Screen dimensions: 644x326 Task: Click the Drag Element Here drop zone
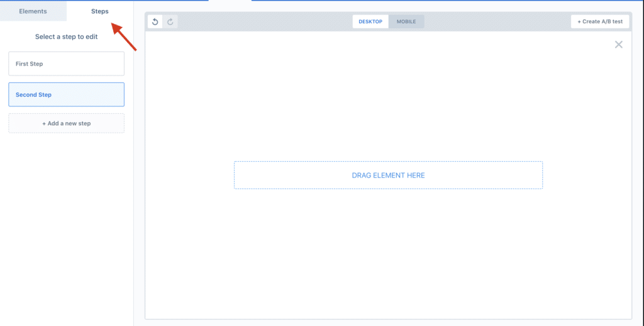[x=388, y=175]
